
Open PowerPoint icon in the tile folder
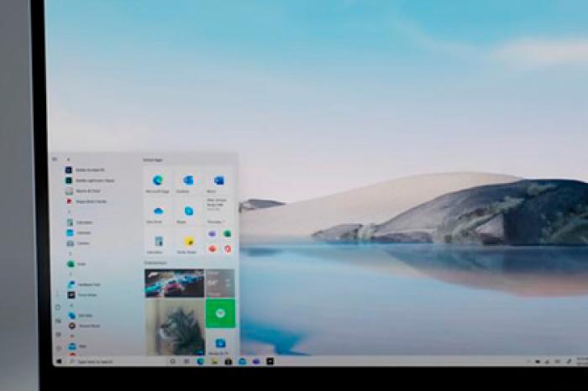(x=213, y=248)
